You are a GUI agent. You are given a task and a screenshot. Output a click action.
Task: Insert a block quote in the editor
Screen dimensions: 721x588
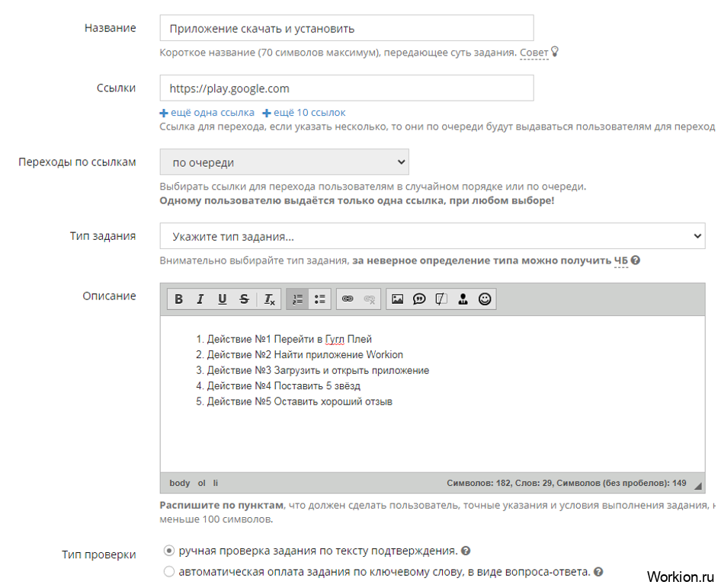pyautogui.click(x=419, y=299)
